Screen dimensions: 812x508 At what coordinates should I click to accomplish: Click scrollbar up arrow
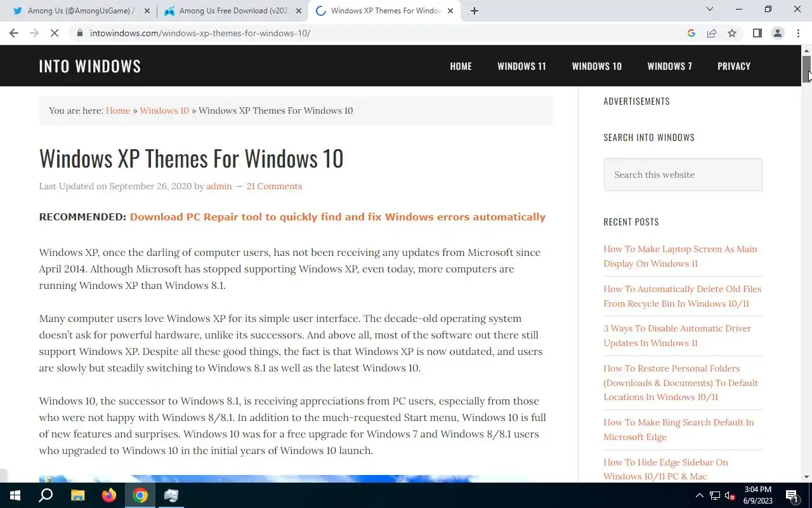[807, 50]
